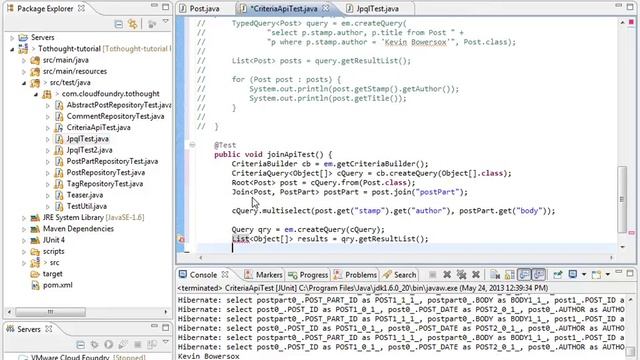Click the third X icon in Console toolbar
The width and height of the screenshot is (640, 360).
click(476, 275)
